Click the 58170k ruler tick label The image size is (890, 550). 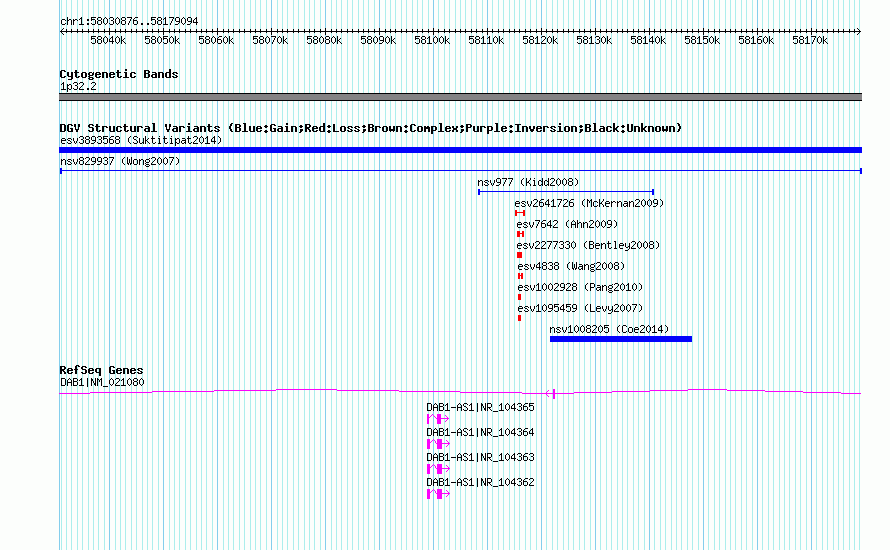[810, 40]
